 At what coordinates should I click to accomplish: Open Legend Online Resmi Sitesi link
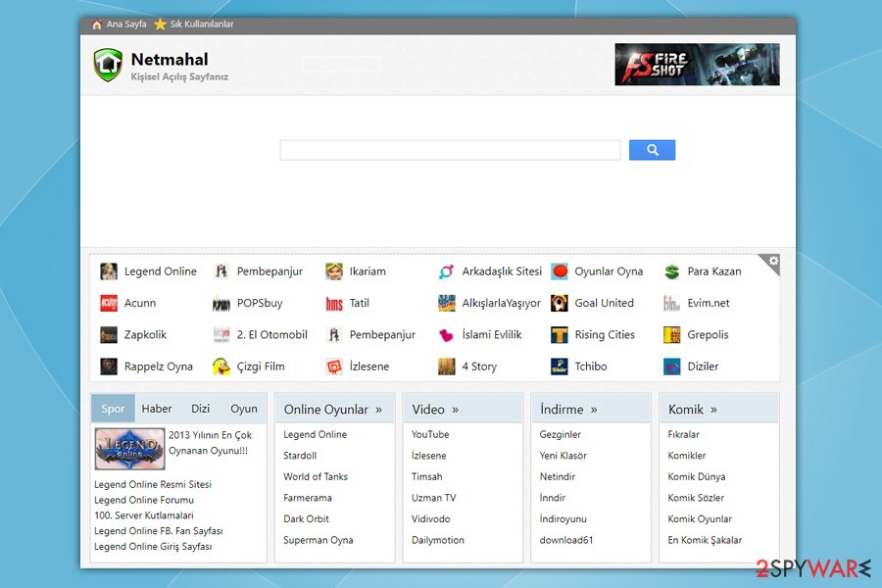[153, 484]
